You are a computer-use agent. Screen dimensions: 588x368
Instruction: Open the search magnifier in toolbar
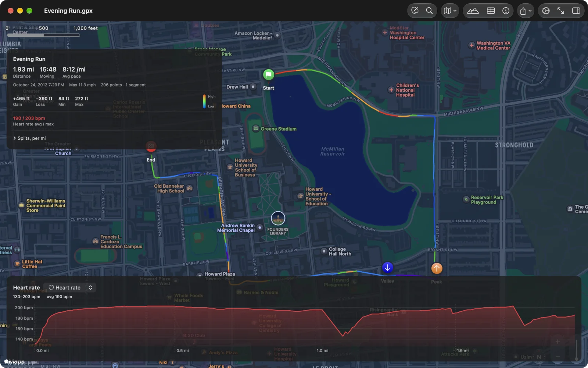429,11
